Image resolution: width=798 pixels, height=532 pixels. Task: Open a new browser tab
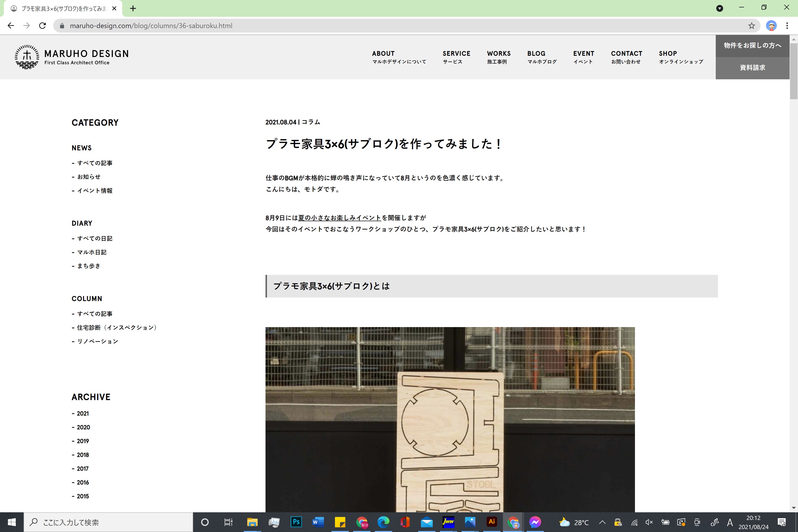click(133, 8)
